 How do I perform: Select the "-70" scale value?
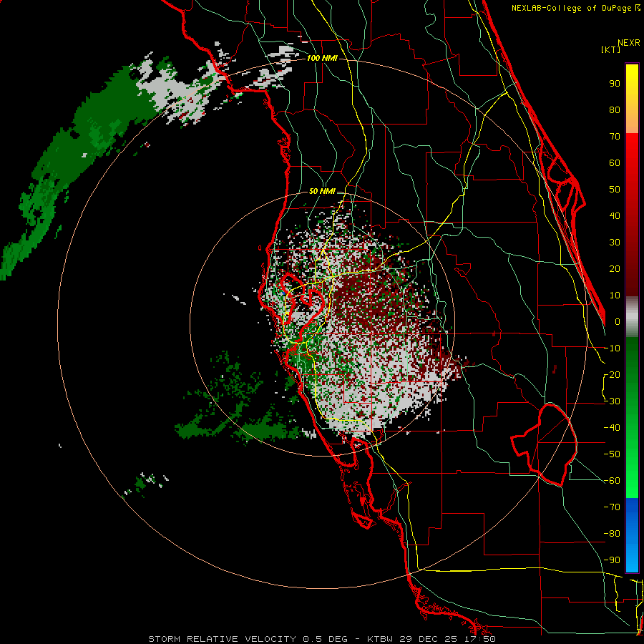tap(612, 507)
